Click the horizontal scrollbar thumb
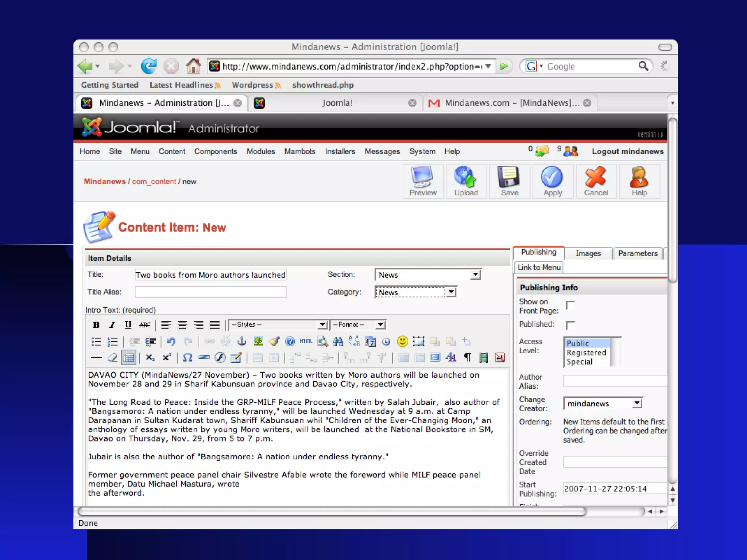 pyautogui.click(x=332, y=512)
